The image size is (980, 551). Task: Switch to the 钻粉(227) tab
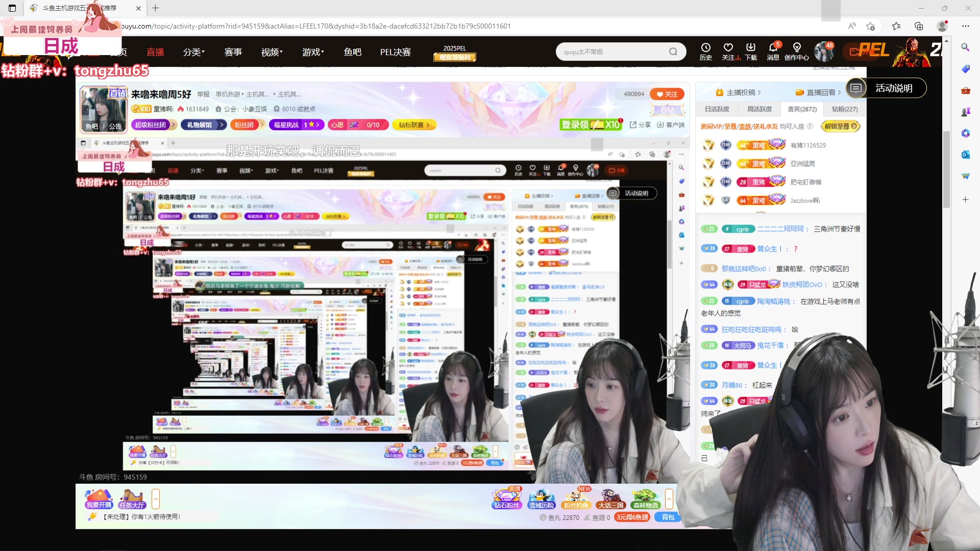(x=845, y=109)
